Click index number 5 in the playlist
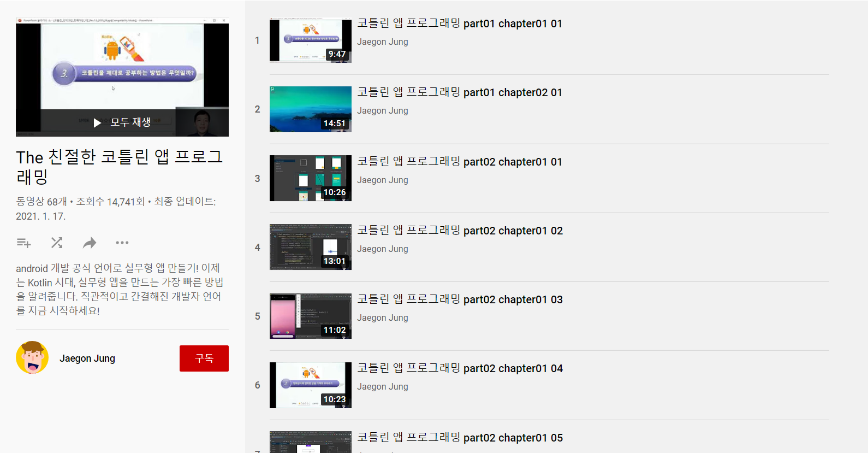Screen dimensions: 868x453 click(257, 316)
